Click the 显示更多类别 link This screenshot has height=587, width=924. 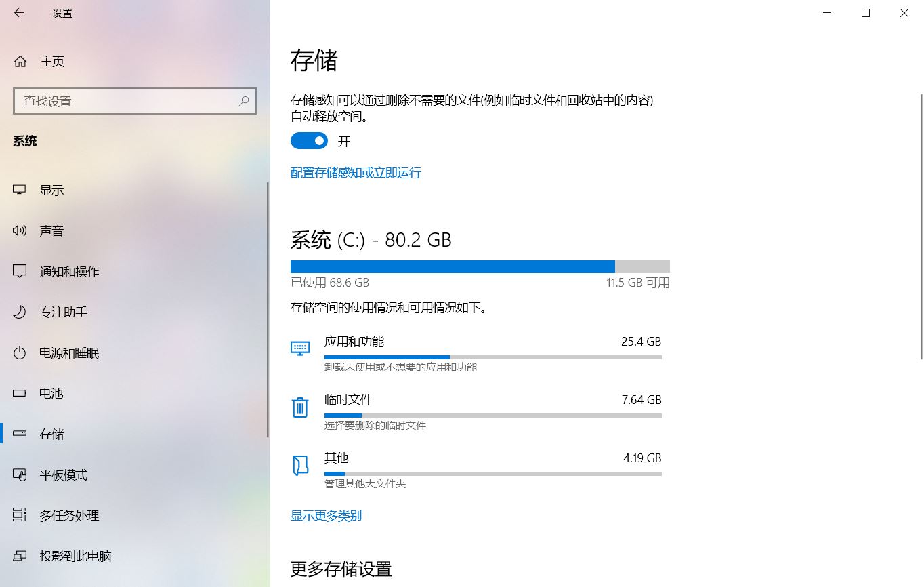[x=326, y=516]
